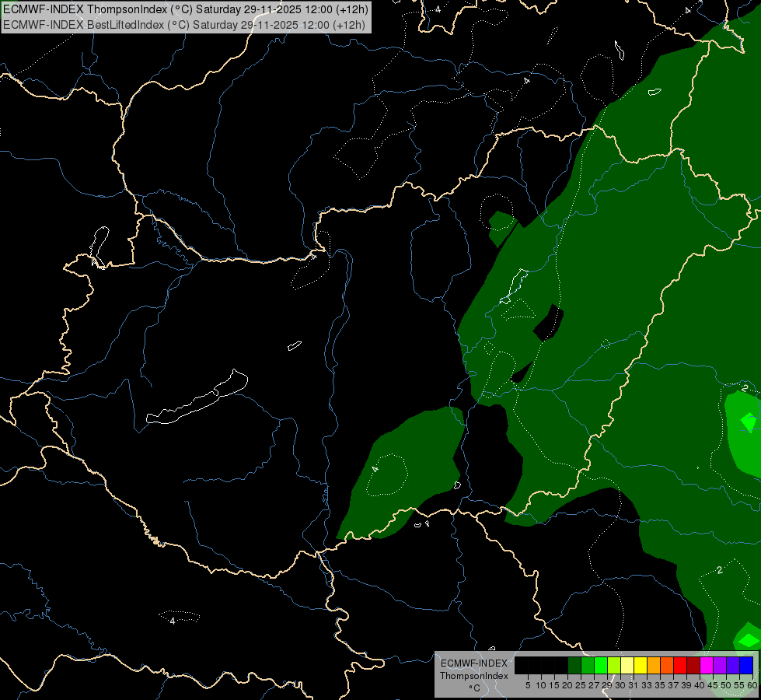Click the large elongated white-outlined lake
Screen dimensions: 761x700
coord(197,402)
